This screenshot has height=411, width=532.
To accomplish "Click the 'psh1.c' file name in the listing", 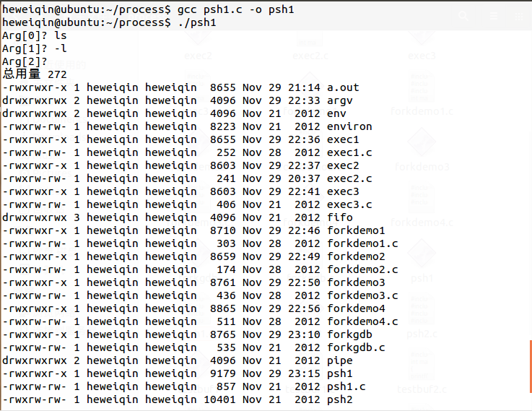I will 346,386.
